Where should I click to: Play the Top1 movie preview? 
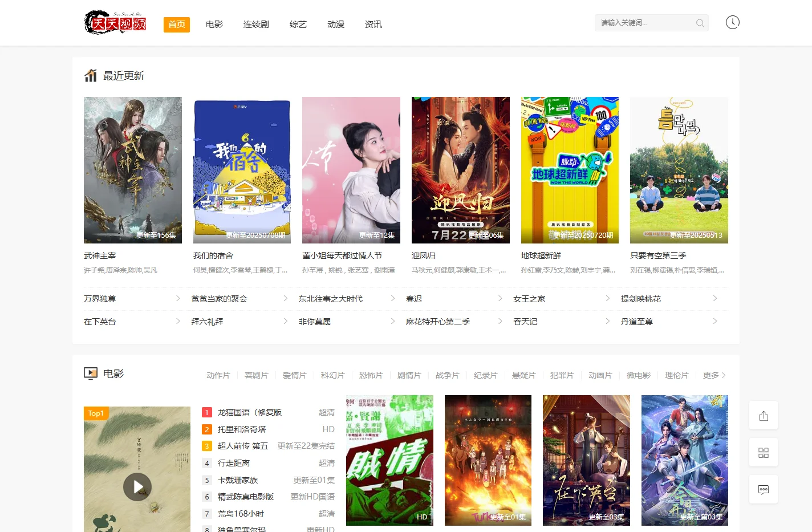tap(137, 487)
